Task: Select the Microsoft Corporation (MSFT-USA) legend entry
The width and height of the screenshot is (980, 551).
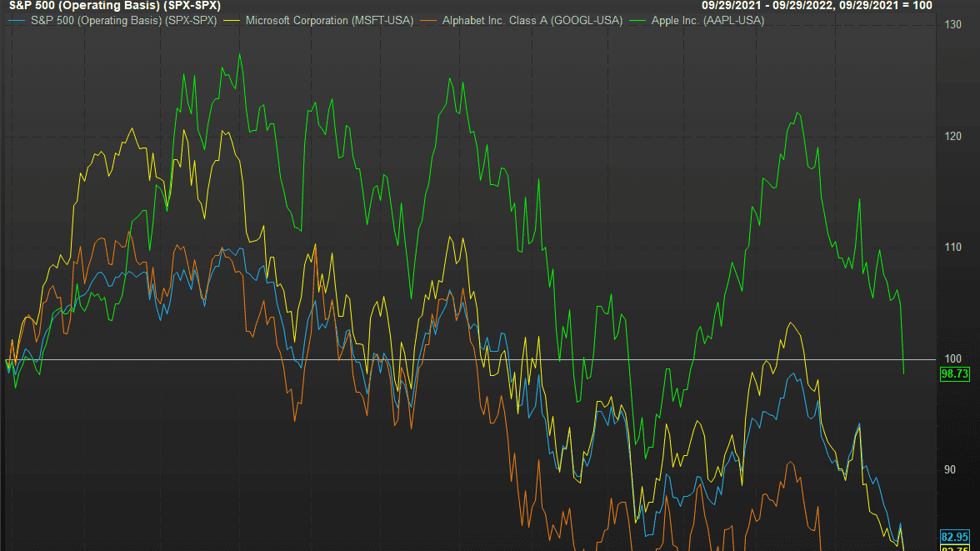Action: coord(329,21)
